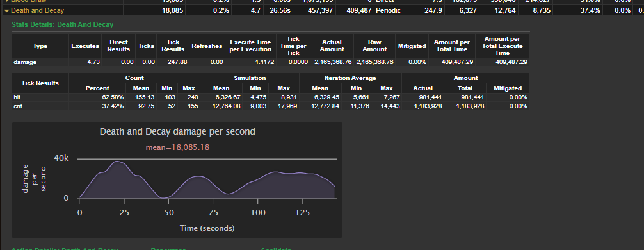This screenshot has width=644, height=250.
Task: Open the Death and Decay ability link
Action: pos(37,10)
